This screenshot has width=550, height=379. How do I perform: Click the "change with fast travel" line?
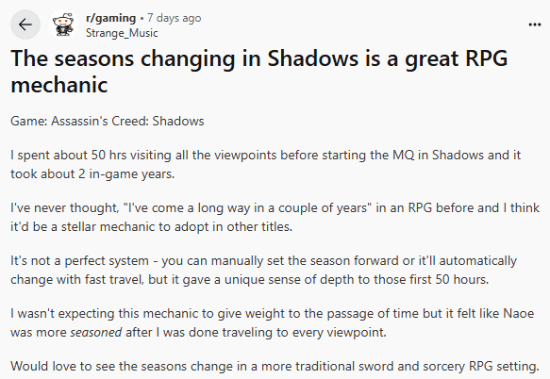[250, 280]
